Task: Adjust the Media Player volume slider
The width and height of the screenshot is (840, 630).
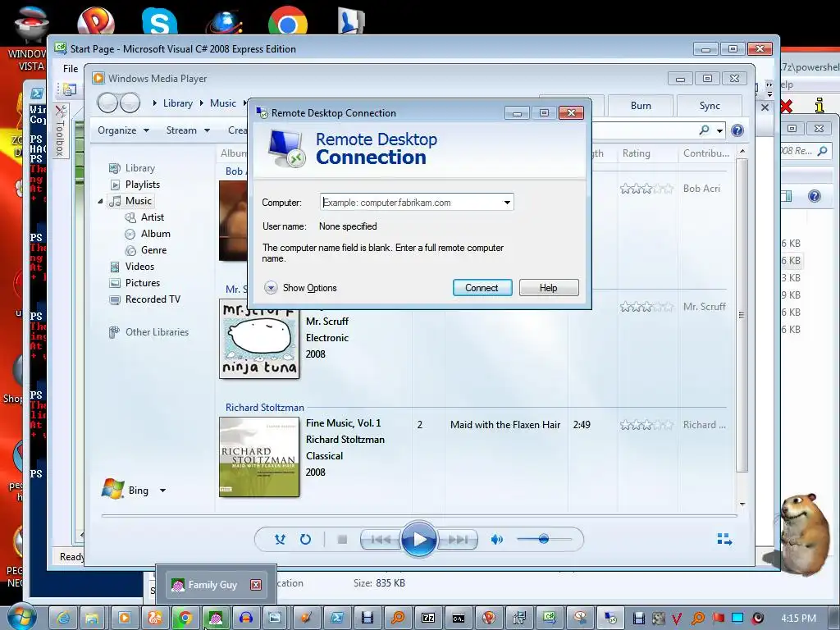Action: click(544, 539)
